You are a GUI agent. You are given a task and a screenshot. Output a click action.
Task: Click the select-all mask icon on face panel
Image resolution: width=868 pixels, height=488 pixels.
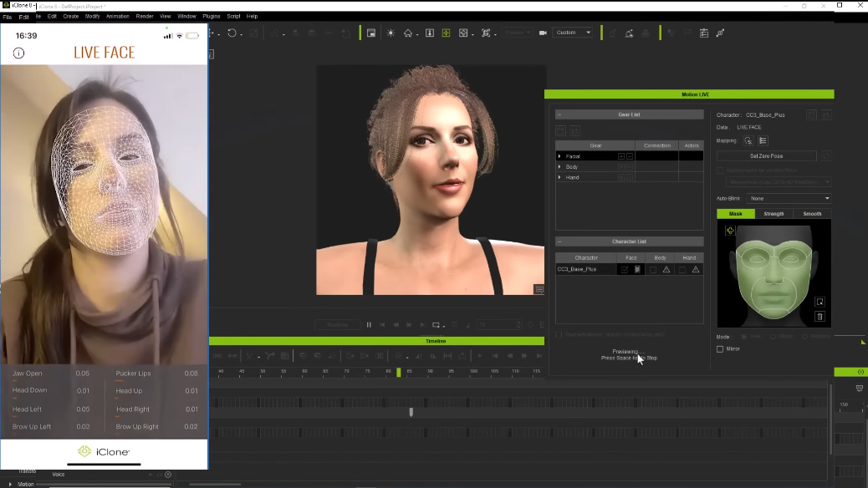click(x=819, y=302)
